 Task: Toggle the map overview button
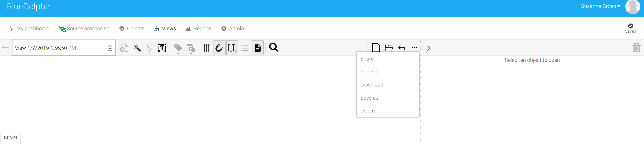pos(232,48)
